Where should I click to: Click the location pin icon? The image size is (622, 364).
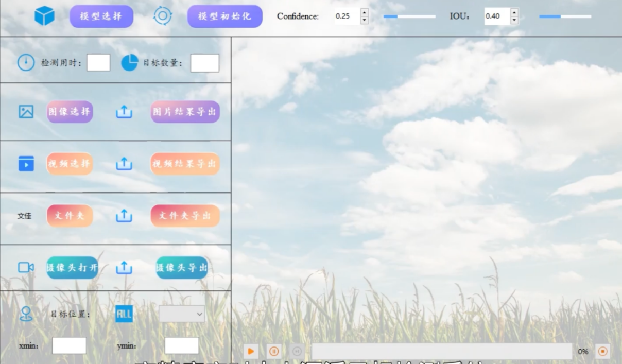26,314
